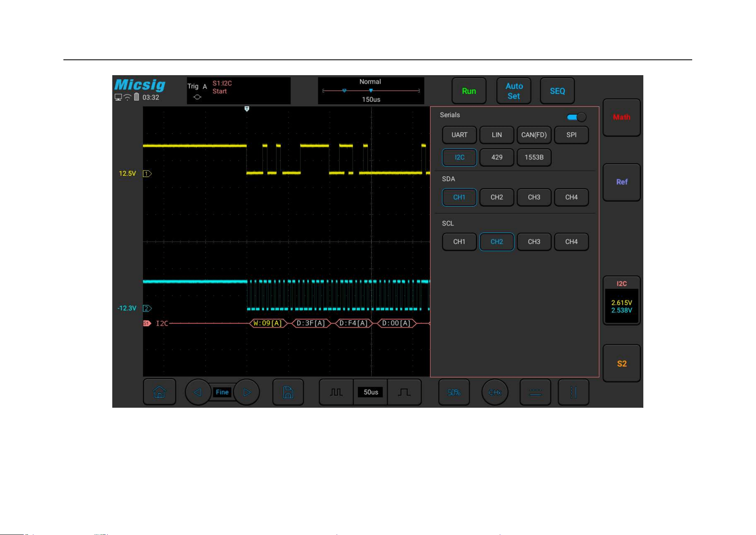This screenshot has width=756, height=535.
Task: Tap the 150us delay time value
Action: [371, 99]
